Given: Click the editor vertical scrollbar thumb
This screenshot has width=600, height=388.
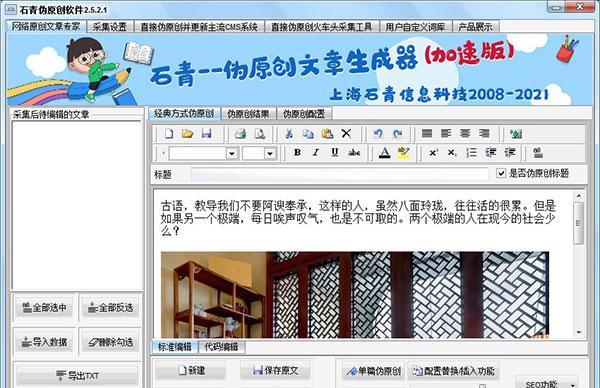Looking at the screenshot, I should (x=578, y=223).
